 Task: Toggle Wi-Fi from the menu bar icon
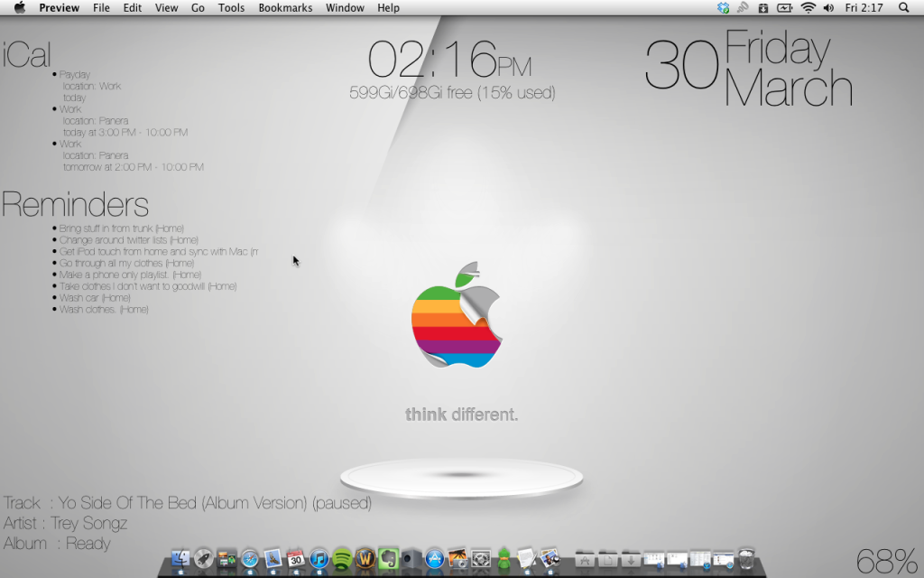tap(808, 8)
